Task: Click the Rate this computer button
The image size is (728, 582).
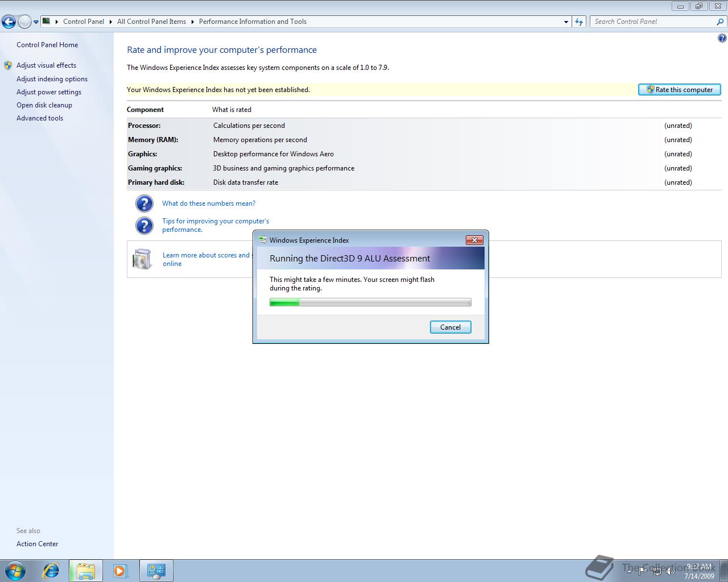Action: tap(680, 90)
